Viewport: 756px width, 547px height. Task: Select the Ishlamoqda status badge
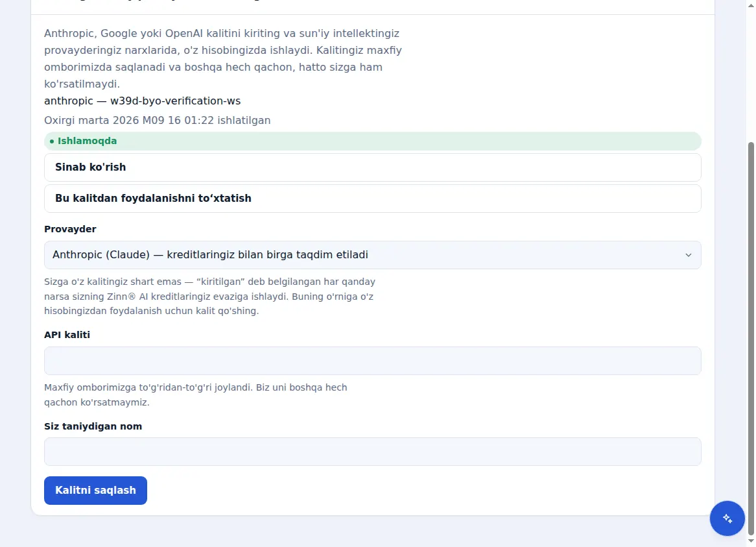pyautogui.click(x=372, y=141)
